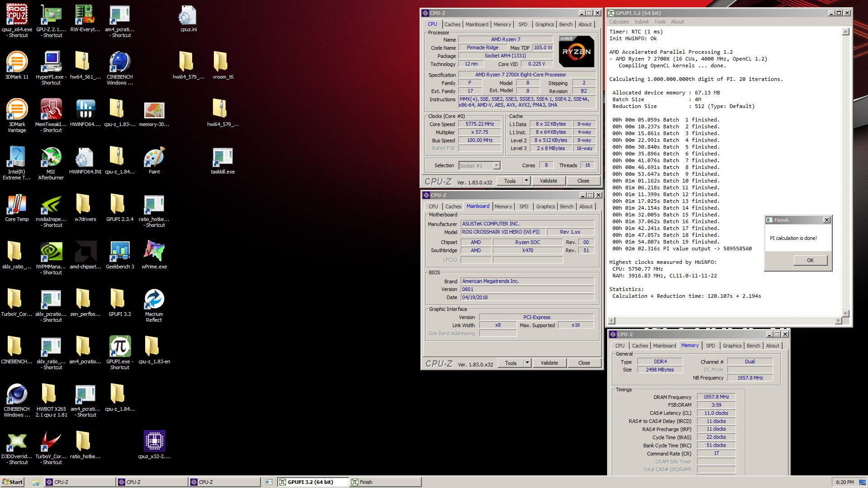Open the Calculate menu in GPUPI
Viewport: 868px width, 488px height.
click(x=618, y=22)
